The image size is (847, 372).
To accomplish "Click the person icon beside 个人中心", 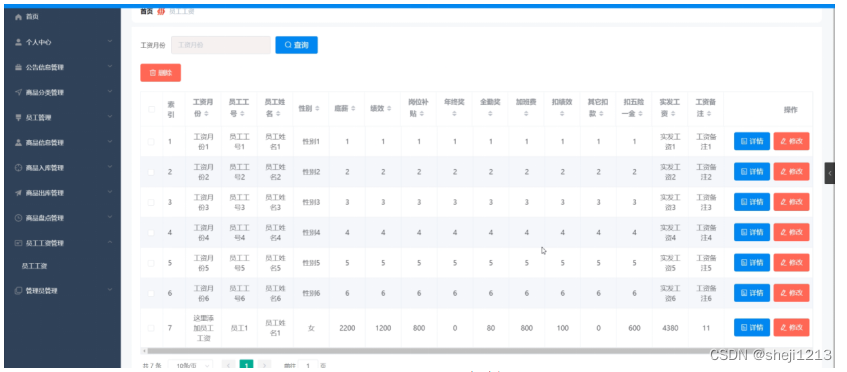I will pos(18,42).
